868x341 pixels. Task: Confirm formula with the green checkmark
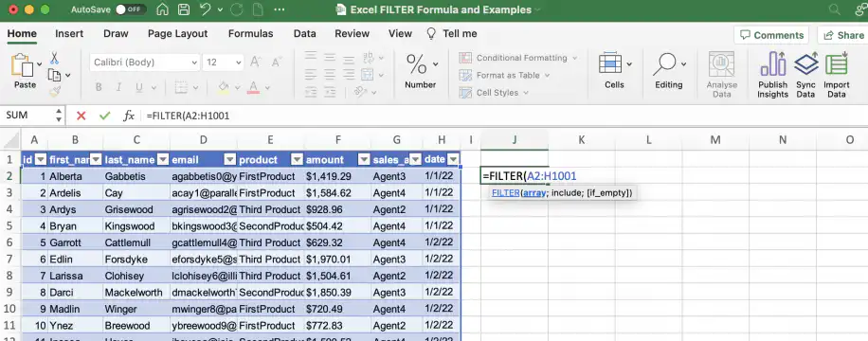coord(104,116)
